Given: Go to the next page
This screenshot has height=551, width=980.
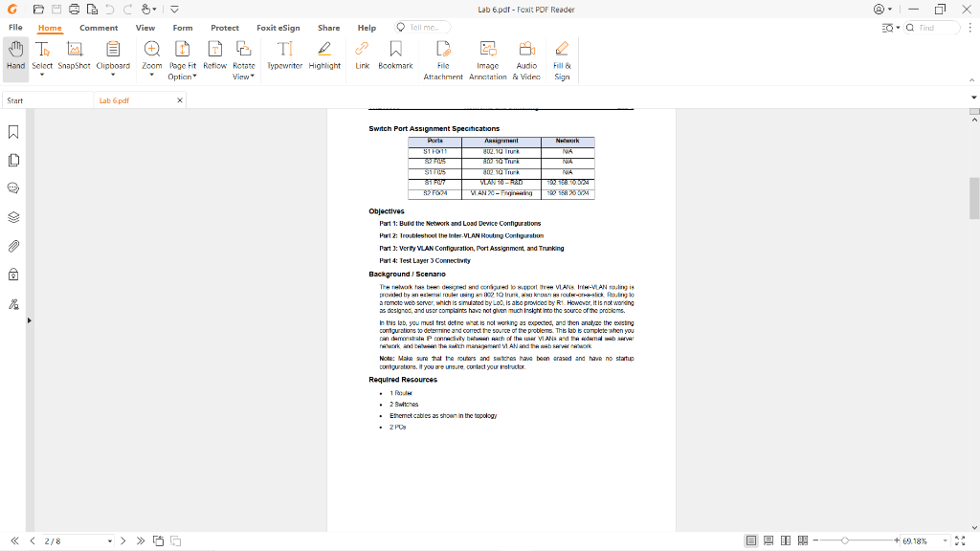Looking at the screenshot, I should pos(122,540).
